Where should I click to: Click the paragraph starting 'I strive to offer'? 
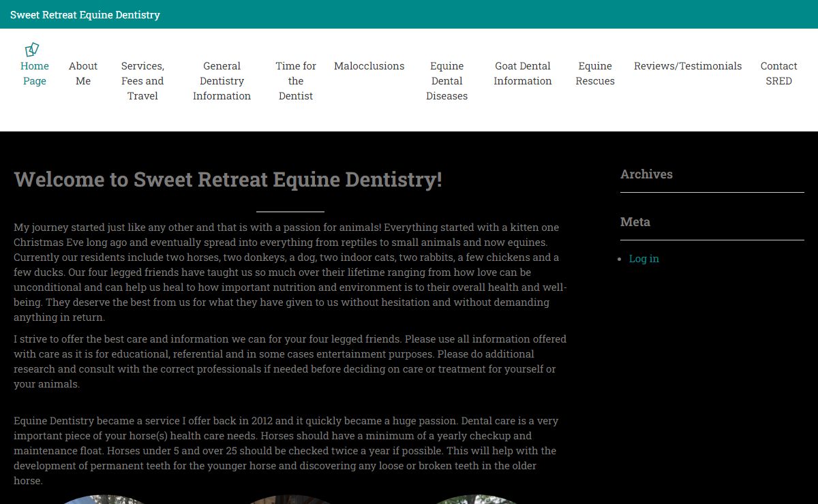point(290,362)
